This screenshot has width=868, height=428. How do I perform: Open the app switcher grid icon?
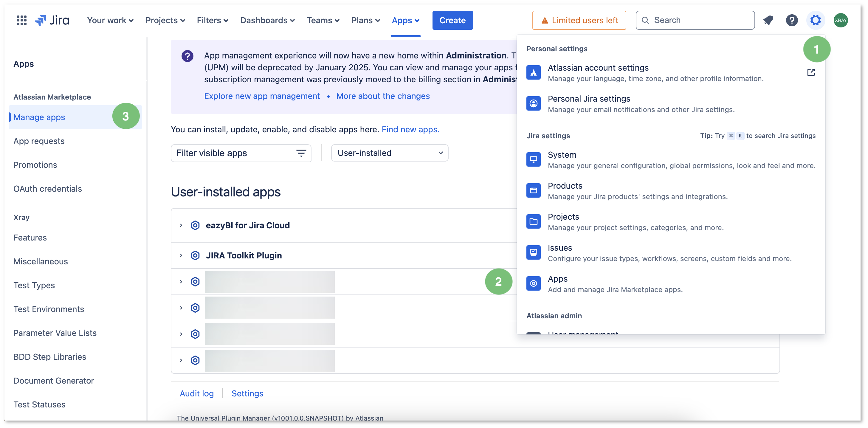(x=21, y=20)
